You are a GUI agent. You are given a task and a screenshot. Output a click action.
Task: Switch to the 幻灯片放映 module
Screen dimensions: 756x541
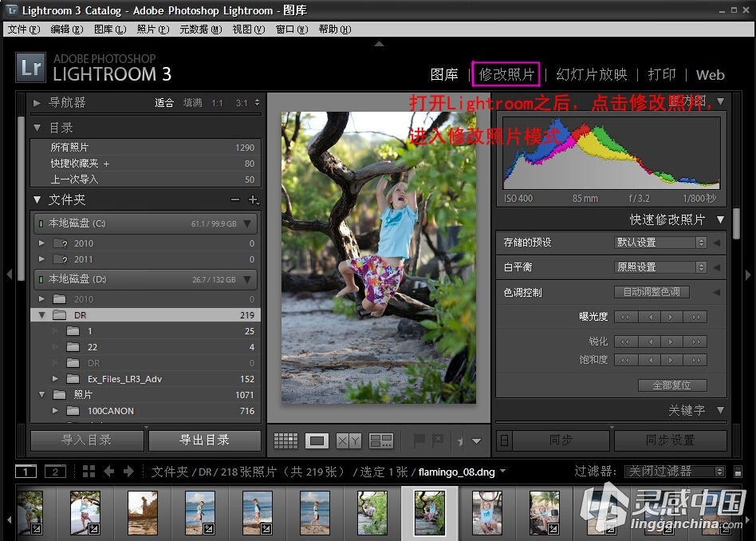tap(592, 74)
